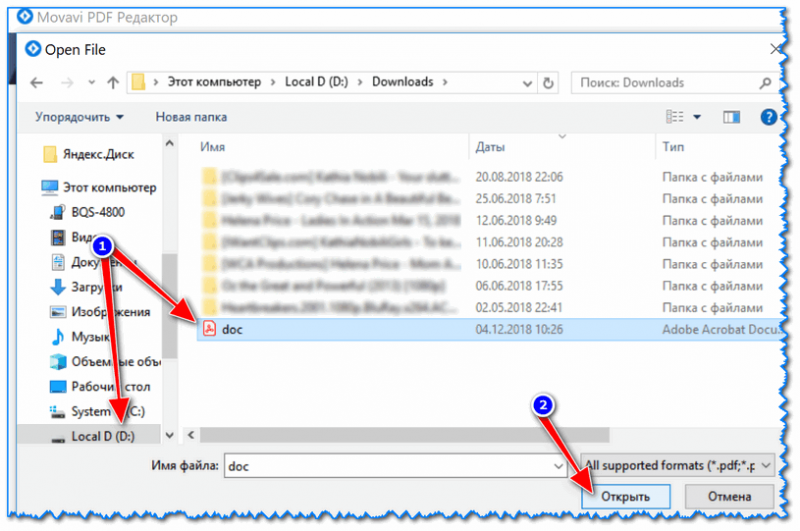Expand file name history dropdown
This screenshot has height=531, width=800.
[x=559, y=466]
